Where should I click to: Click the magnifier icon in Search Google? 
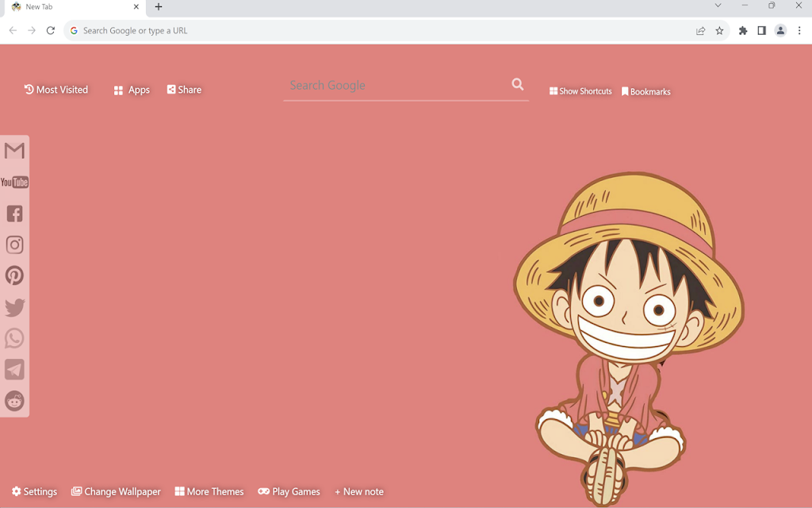click(x=517, y=84)
